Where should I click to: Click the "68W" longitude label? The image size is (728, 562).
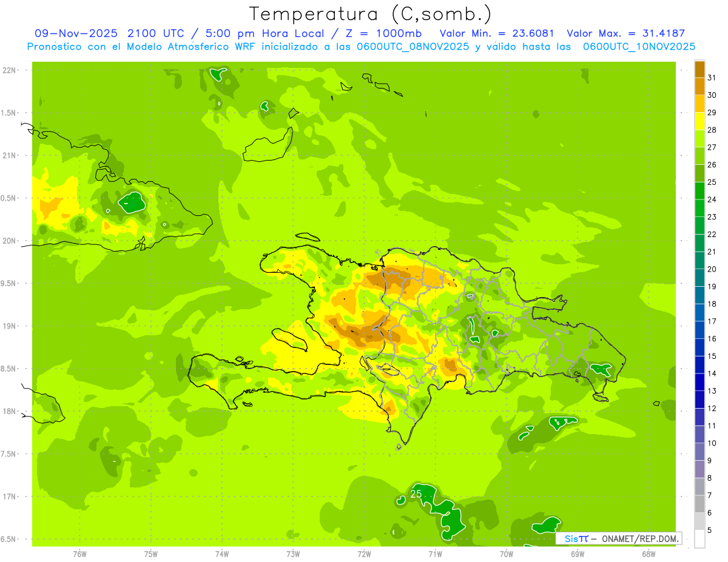point(649,554)
